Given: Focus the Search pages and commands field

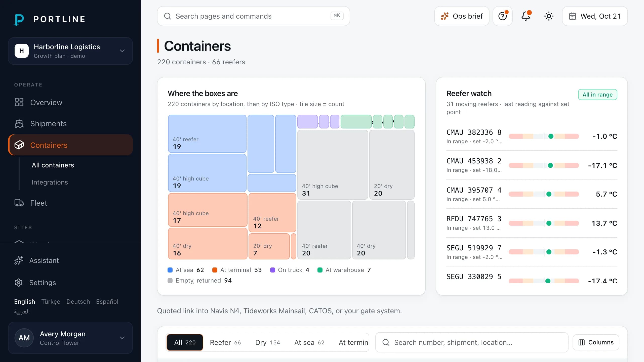Looking at the screenshot, I should tap(254, 16).
